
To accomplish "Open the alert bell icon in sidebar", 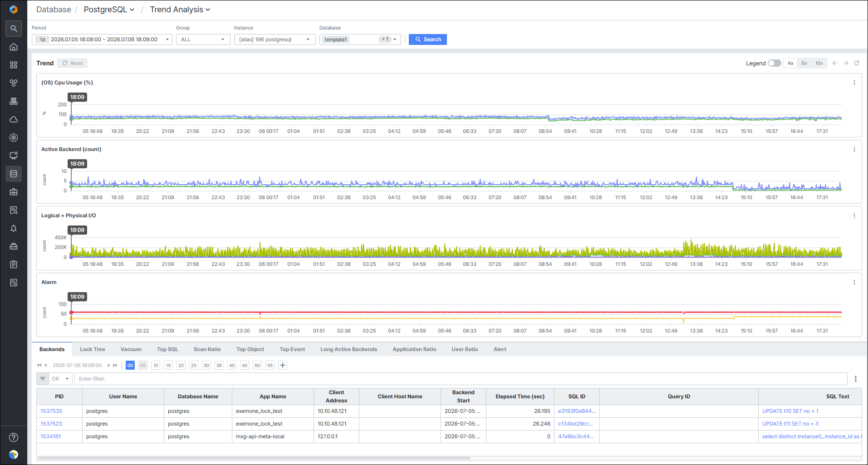I will 14,228.
